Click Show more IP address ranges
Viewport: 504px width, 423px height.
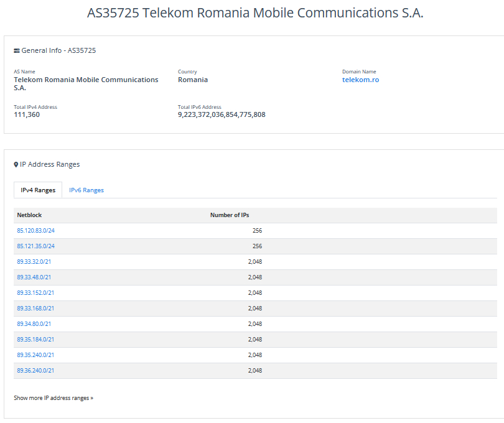pos(54,398)
